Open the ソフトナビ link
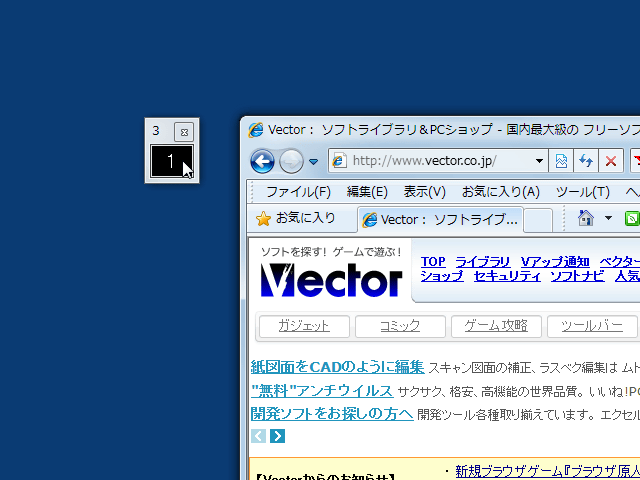 click(577, 276)
